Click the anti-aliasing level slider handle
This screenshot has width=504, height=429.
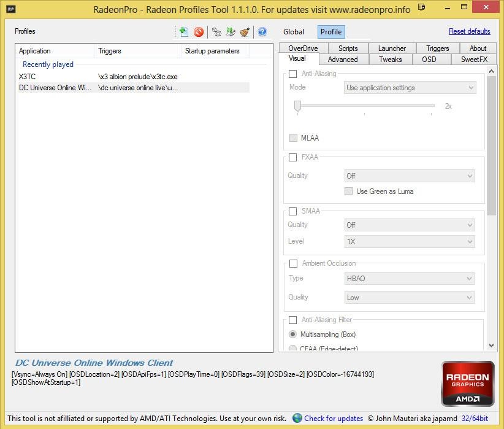[x=297, y=107]
